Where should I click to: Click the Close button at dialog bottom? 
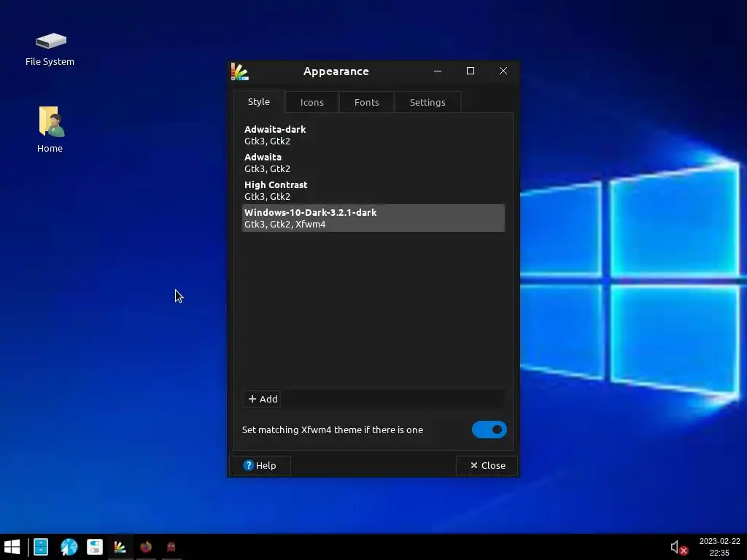click(x=487, y=465)
